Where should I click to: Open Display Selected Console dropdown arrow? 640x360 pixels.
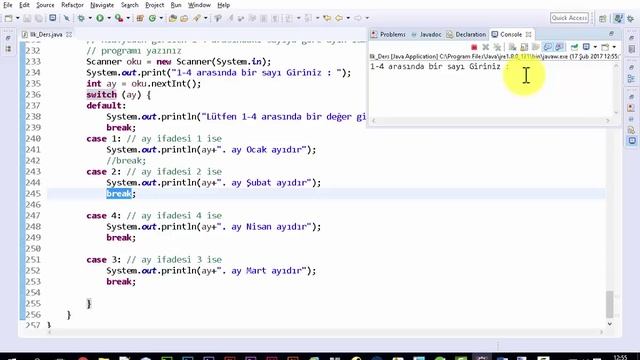click(x=596, y=47)
